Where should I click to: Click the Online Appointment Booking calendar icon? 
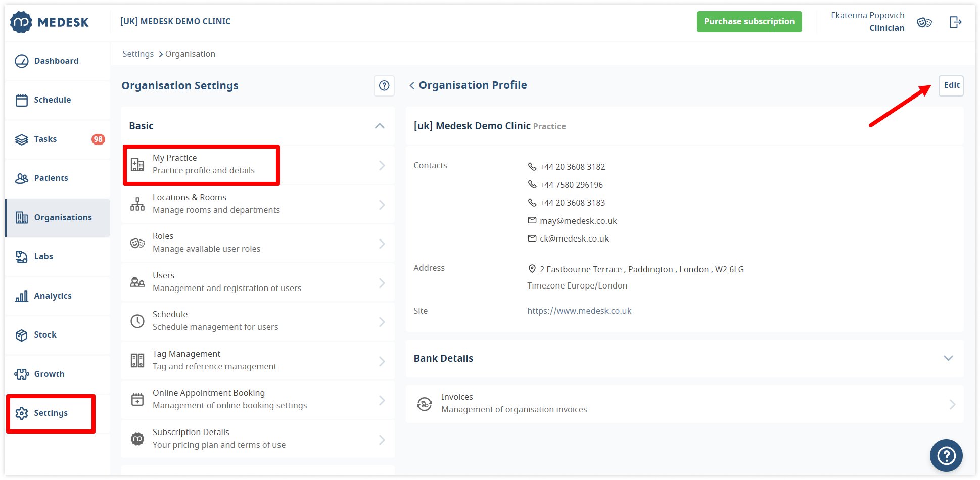(137, 399)
